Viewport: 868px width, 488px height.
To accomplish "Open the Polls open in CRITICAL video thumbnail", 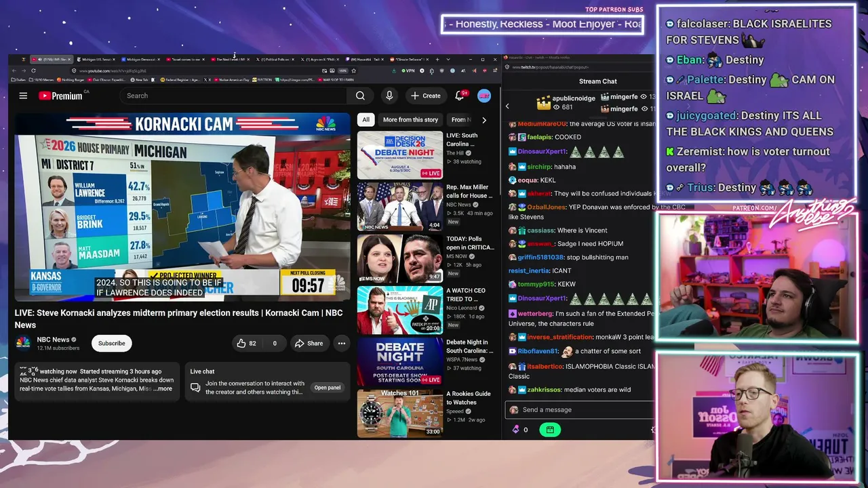I will (x=400, y=258).
